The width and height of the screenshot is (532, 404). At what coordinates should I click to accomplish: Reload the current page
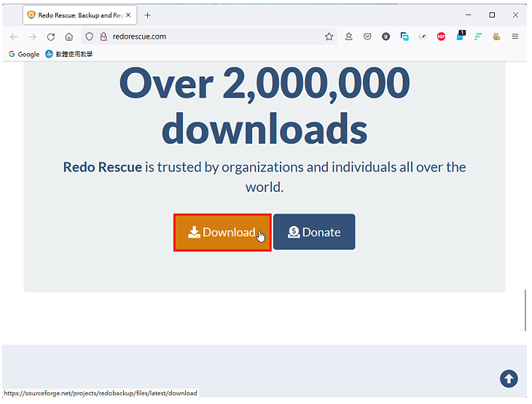tap(51, 36)
